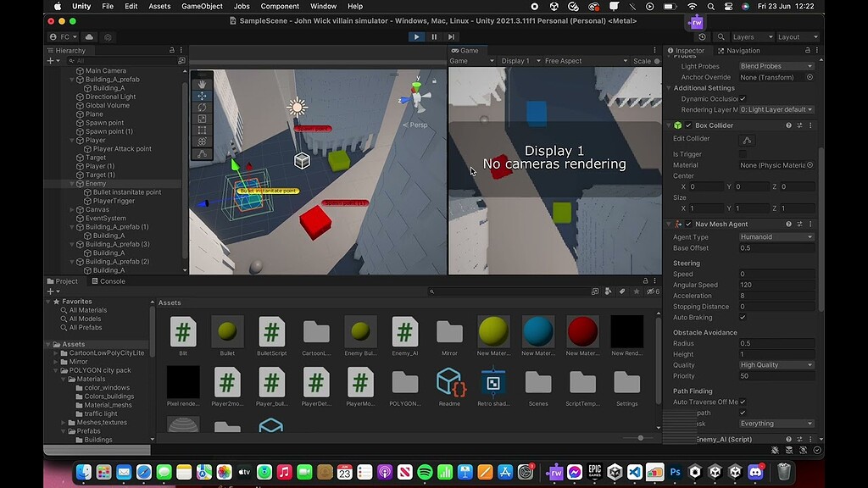Uncheck the Box Collider enabled checkbox

(688, 125)
